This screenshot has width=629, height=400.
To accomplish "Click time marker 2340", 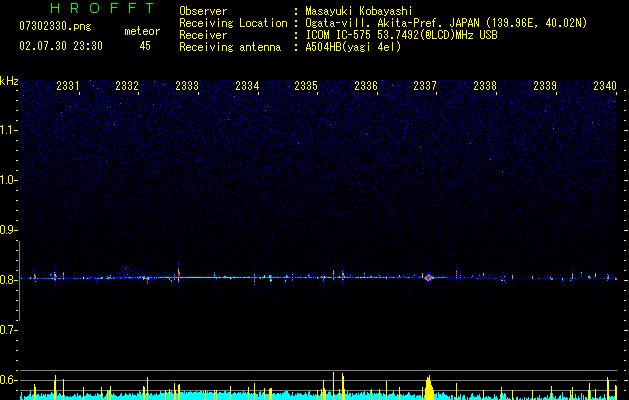I will point(605,85).
